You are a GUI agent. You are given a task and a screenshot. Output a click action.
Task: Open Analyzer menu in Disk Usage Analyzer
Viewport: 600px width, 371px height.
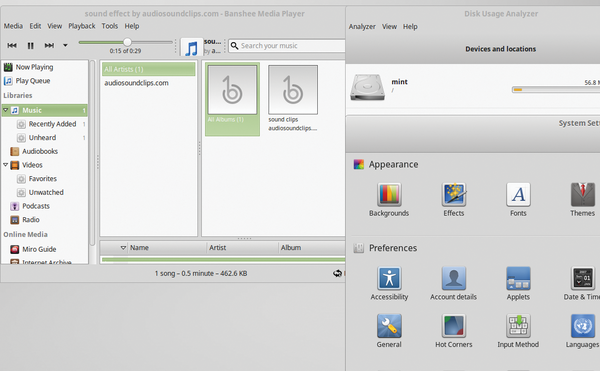(x=362, y=27)
